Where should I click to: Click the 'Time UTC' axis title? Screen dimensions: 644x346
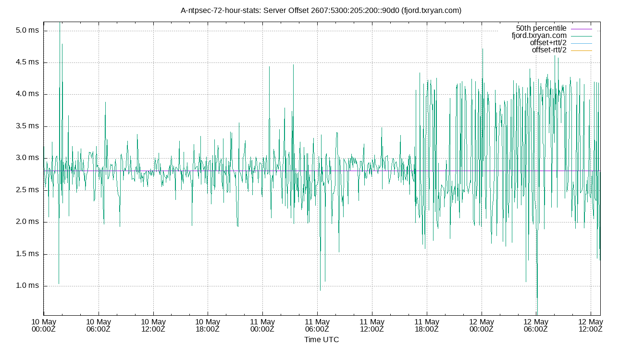[322, 339]
